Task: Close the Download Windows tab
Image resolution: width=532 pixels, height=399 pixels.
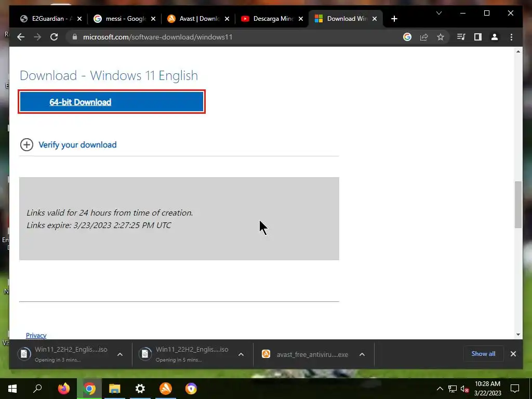Action: click(x=375, y=19)
